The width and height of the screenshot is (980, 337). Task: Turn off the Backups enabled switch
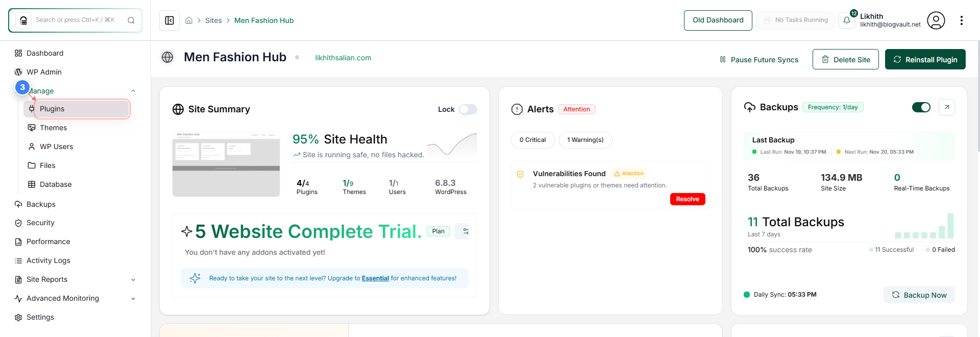click(921, 107)
